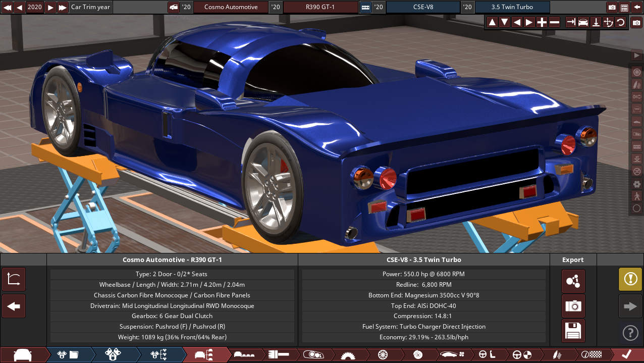Screen dimensions: 644x363
Task: Zoom out the camera with minus button
Action: point(554,22)
